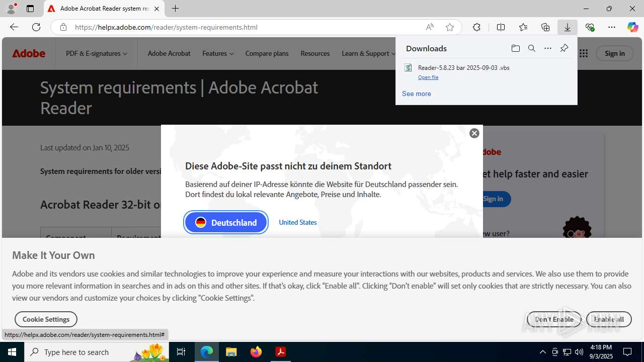Click Open file link for download

click(x=428, y=77)
